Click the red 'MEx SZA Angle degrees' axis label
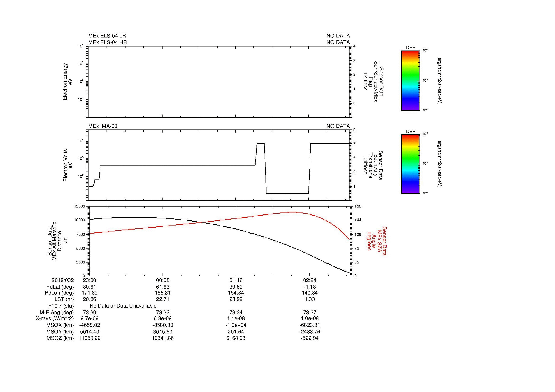This screenshot has width=555, height=392. click(x=377, y=241)
